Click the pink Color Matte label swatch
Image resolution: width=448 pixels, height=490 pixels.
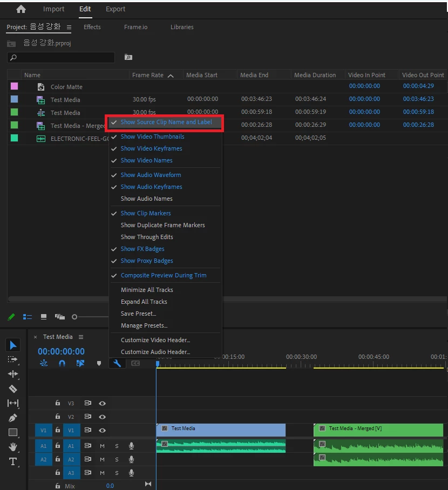(15, 86)
